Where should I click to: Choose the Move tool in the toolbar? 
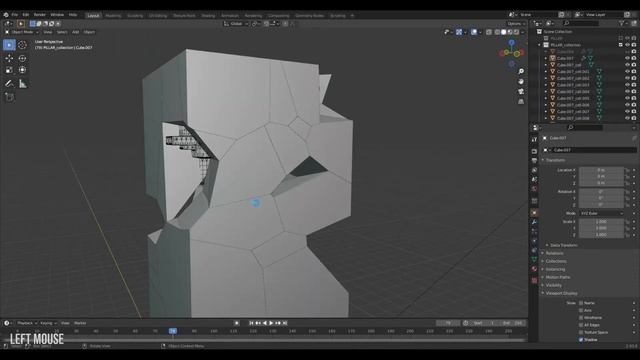point(9,58)
